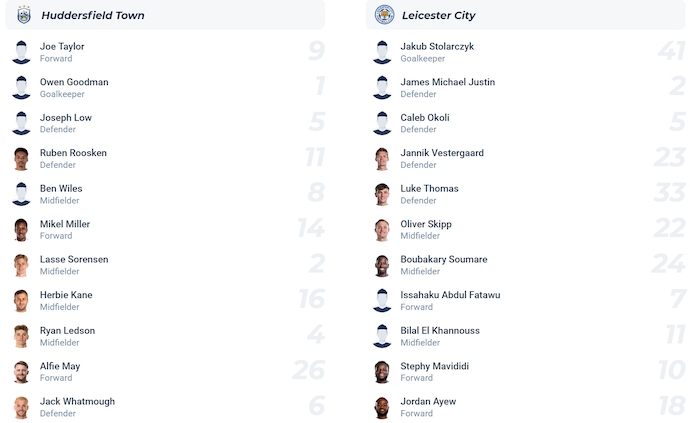Click Boubakary Soumare's name

tap(444, 259)
